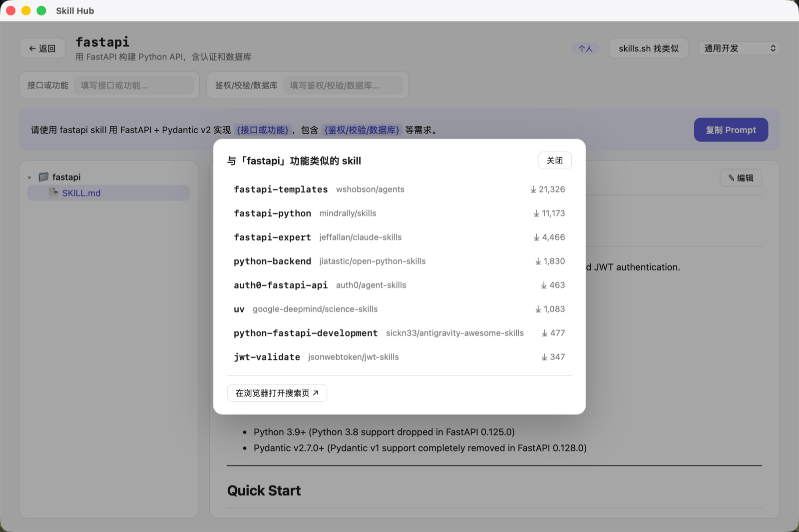Select the fastapi-python skill entry
Image resolution: width=799 pixels, height=532 pixels.
click(x=399, y=213)
